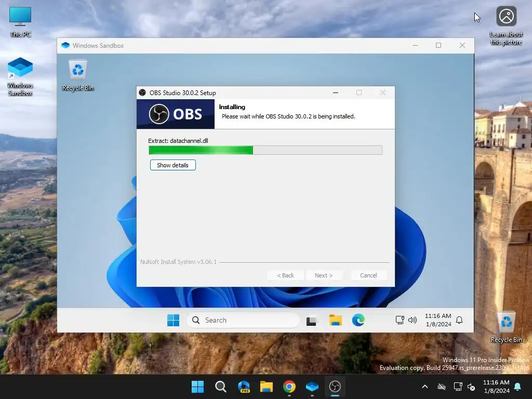Click Extract: datachannel.dll status text
532x399 pixels.
click(x=178, y=141)
